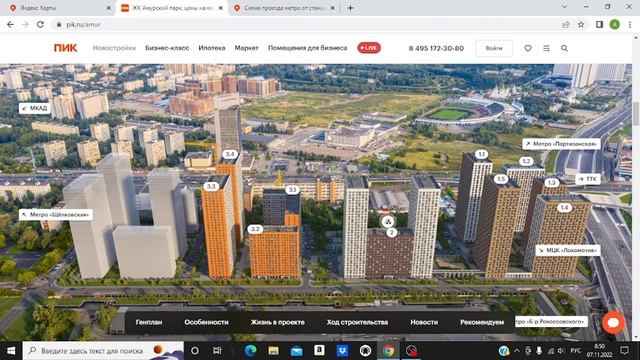Screen dimensions: 640x360
Task: Switch to Схема проезда метро tab
Action: point(284,8)
